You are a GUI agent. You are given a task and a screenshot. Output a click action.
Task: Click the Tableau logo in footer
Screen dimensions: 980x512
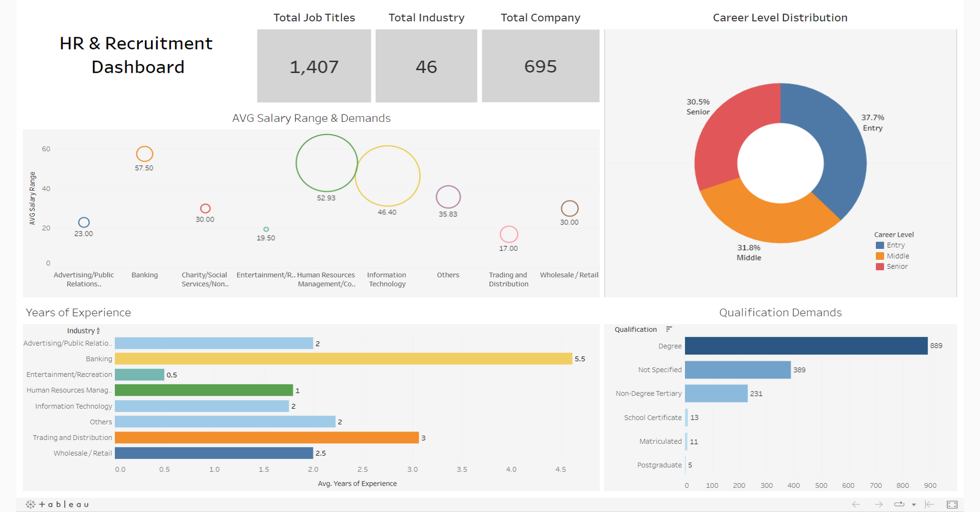pyautogui.click(x=58, y=504)
